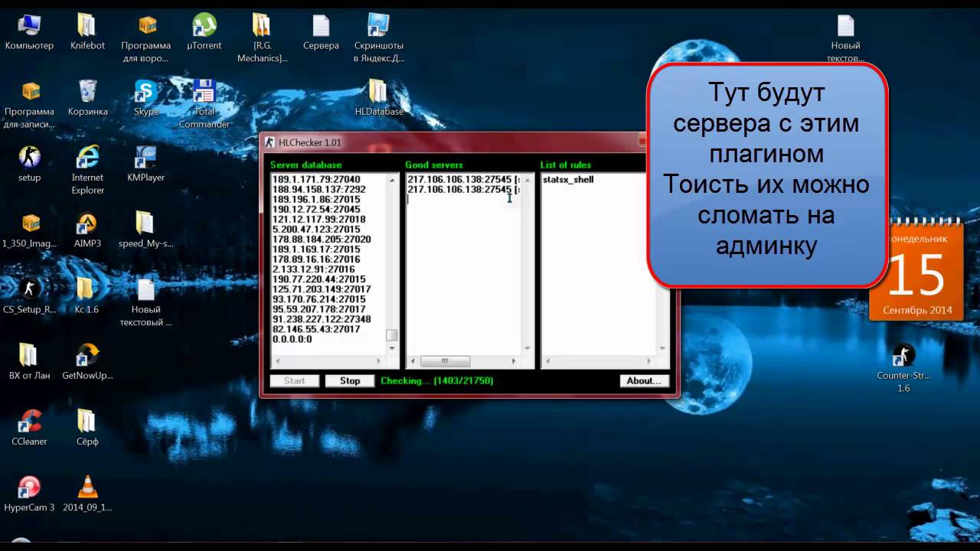Image resolution: width=980 pixels, height=551 pixels.
Task: Select server 121.12.117.99:27018
Action: pyautogui.click(x=318, y=220)
